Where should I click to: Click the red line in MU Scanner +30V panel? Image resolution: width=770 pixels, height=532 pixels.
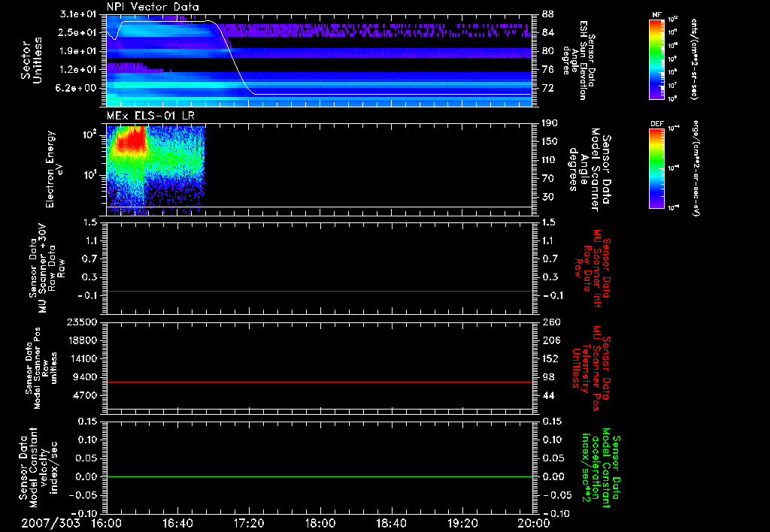point(319,291)
